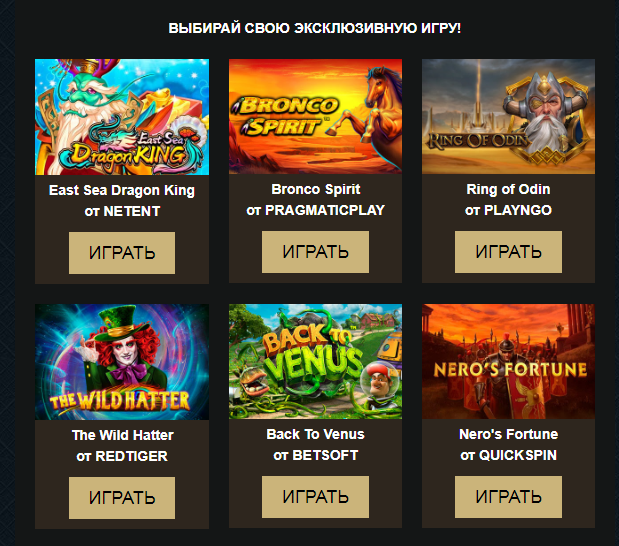Viewport: 619px width, 546px height.
Task: Click ИГРАТЬ under Bronco Spirit
Action: point(315,252)
